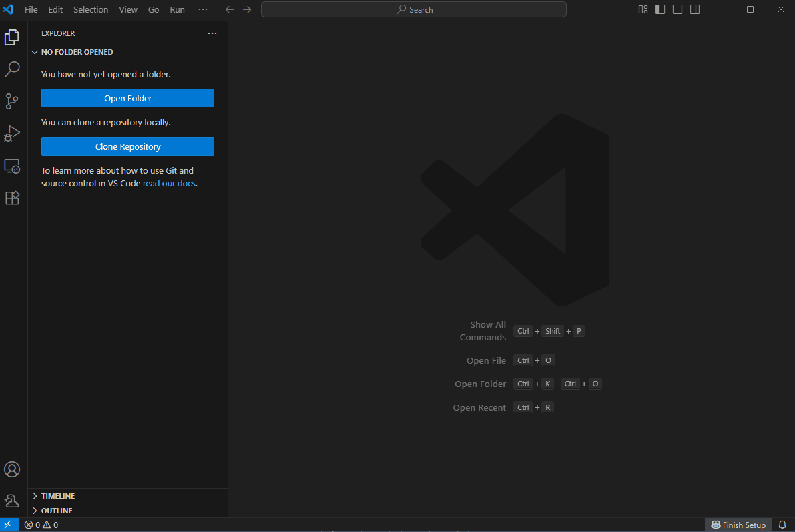Viewport: 795px width, 532px height.
Task: Open the Accounts menu icon
Action: 12,469
